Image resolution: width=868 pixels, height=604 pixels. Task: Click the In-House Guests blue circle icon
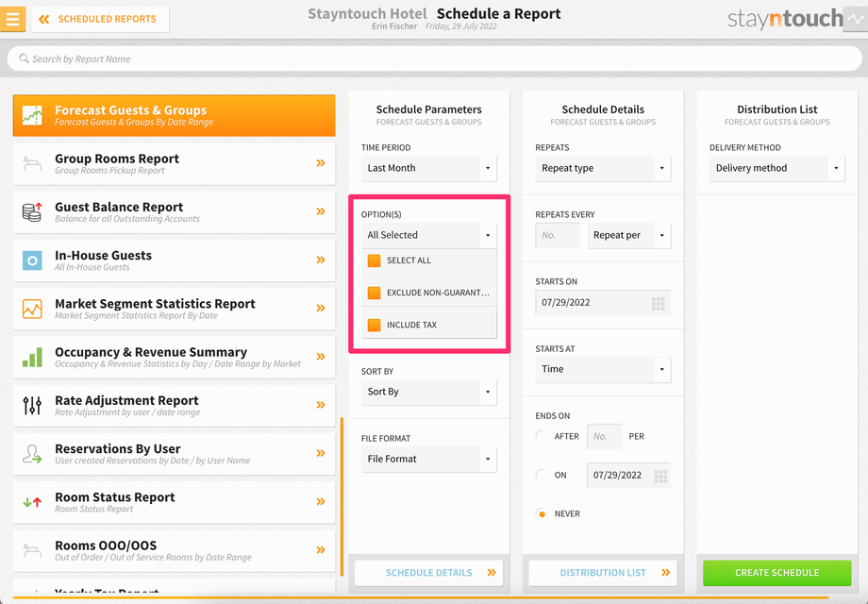[32, 260]
